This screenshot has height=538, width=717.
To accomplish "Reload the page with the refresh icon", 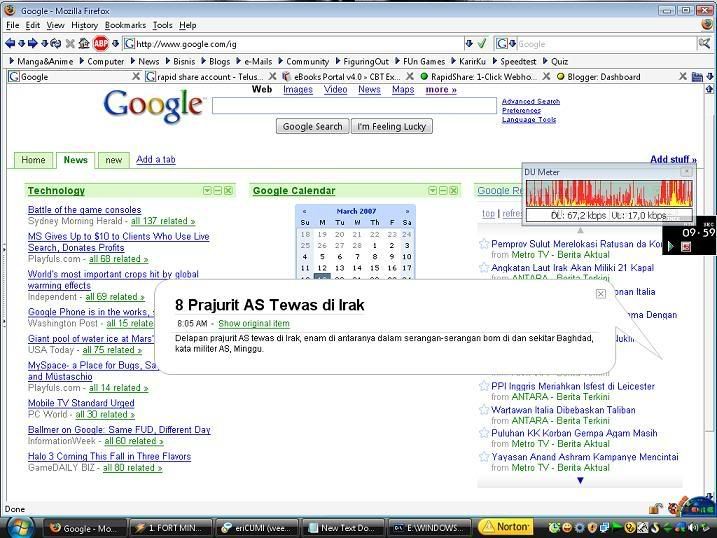I will point(56,43).
